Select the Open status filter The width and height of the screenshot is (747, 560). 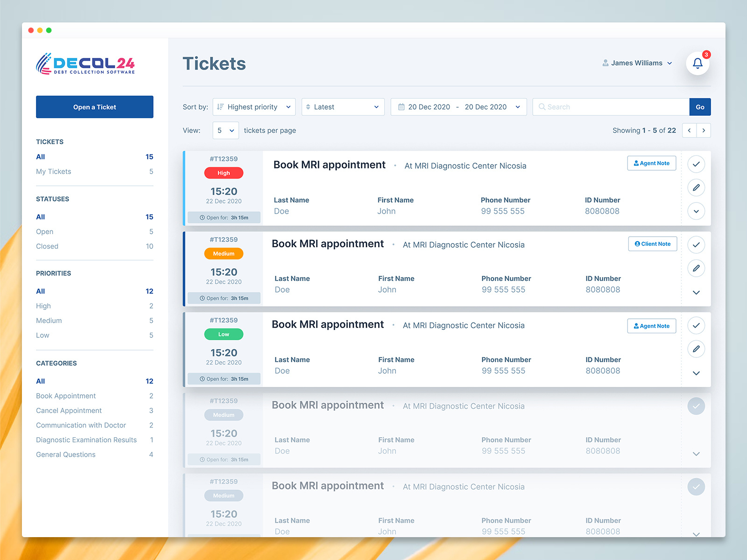[x=44, y=231]
